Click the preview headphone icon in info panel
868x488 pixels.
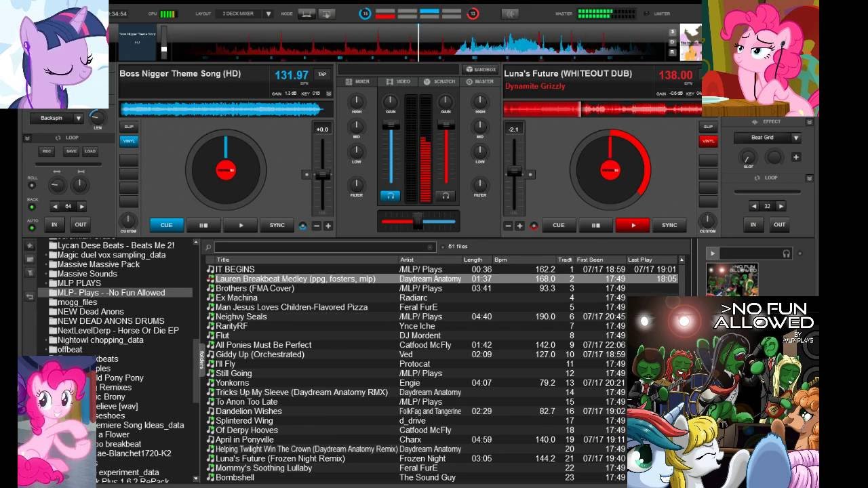pos(786,253)
